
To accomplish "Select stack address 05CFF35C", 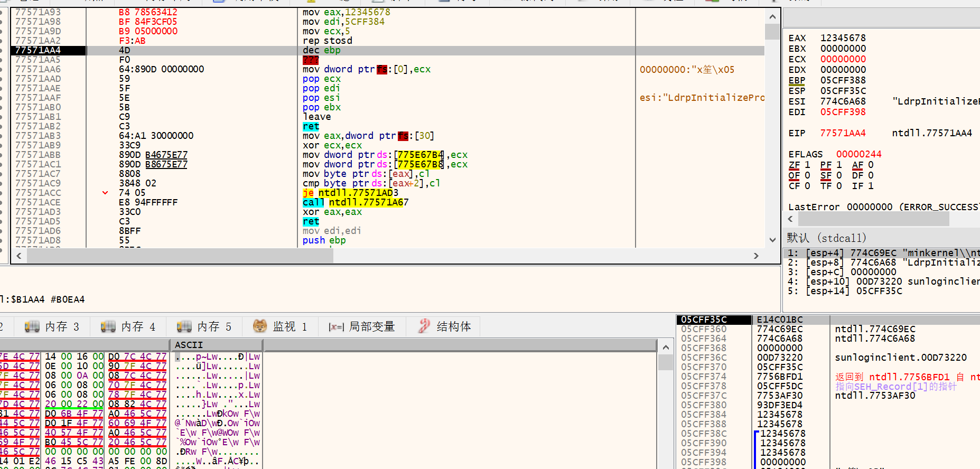I will coord(704,320).
